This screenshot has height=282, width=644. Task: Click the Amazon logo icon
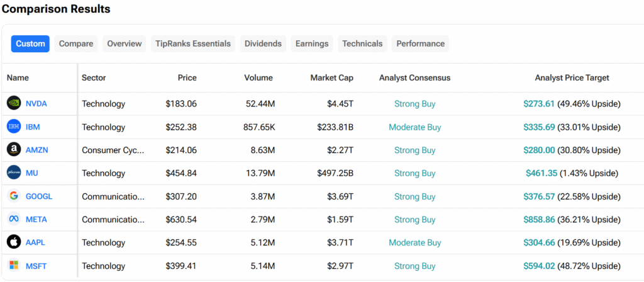[14, 150]
